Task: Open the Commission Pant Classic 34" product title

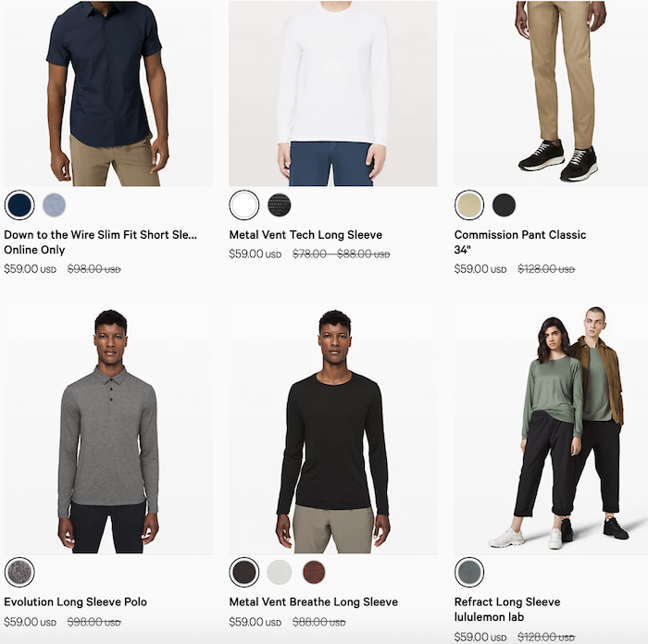Action: (x=520, y=242)
